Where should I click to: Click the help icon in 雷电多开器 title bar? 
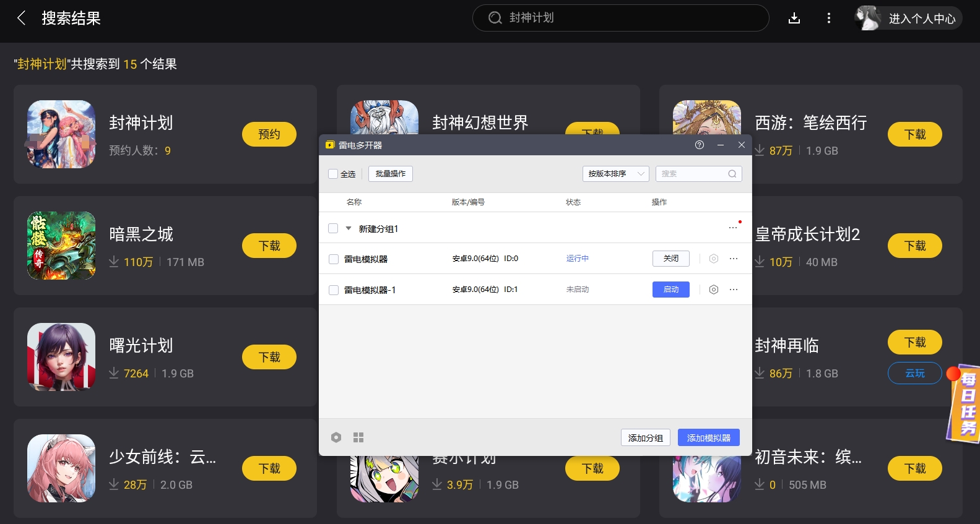click(700, 145)
